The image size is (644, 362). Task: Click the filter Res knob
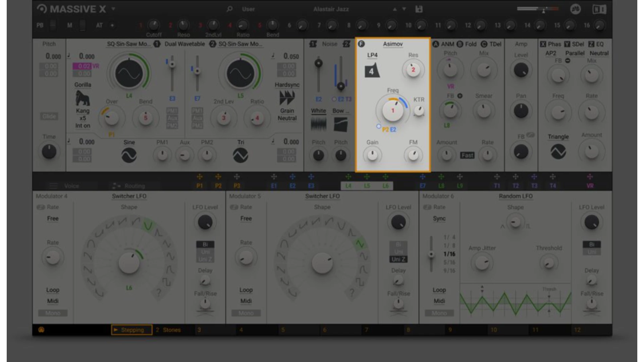[413, 70]
